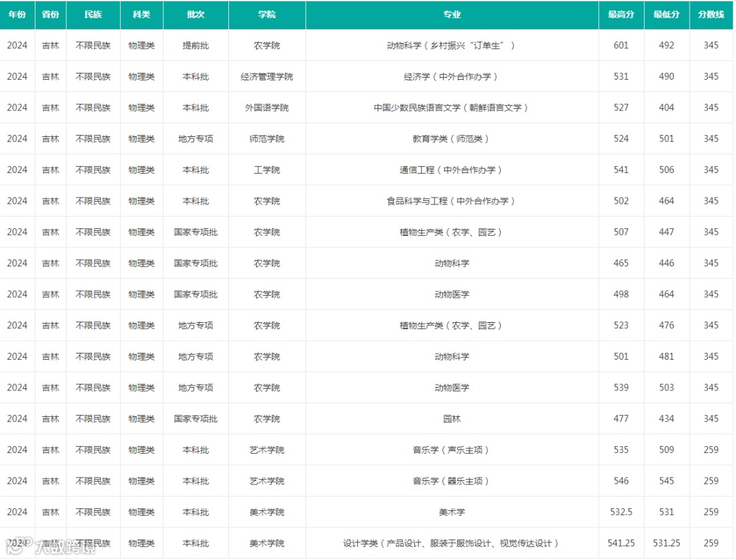Select the 设计学类 major cell
Screen dimensions: 736x560
[452, 543]
